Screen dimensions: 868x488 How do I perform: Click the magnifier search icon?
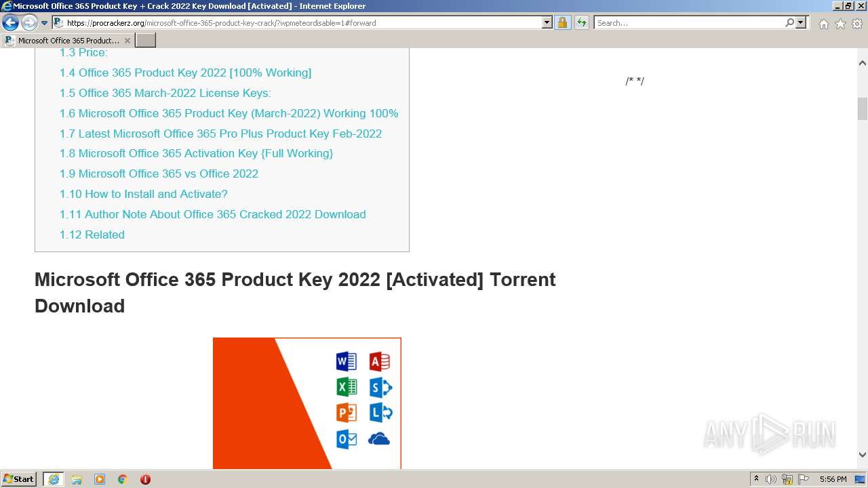[789, 22]
